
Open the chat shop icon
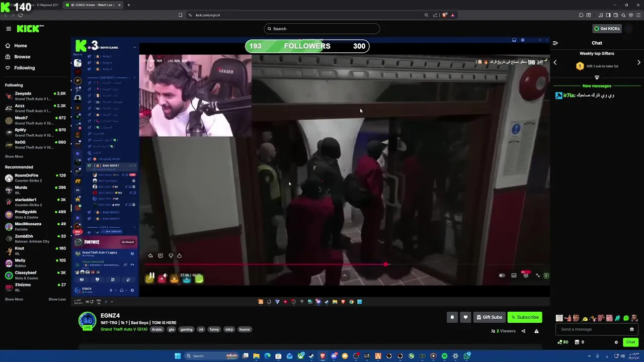(577, 342)
